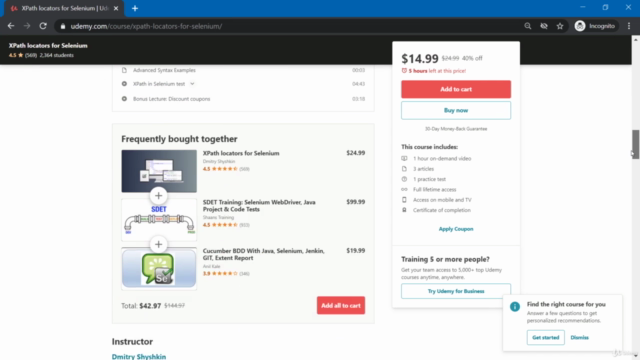
Task: Expand the XPath in Selenium test section
Action: [192, 84]
